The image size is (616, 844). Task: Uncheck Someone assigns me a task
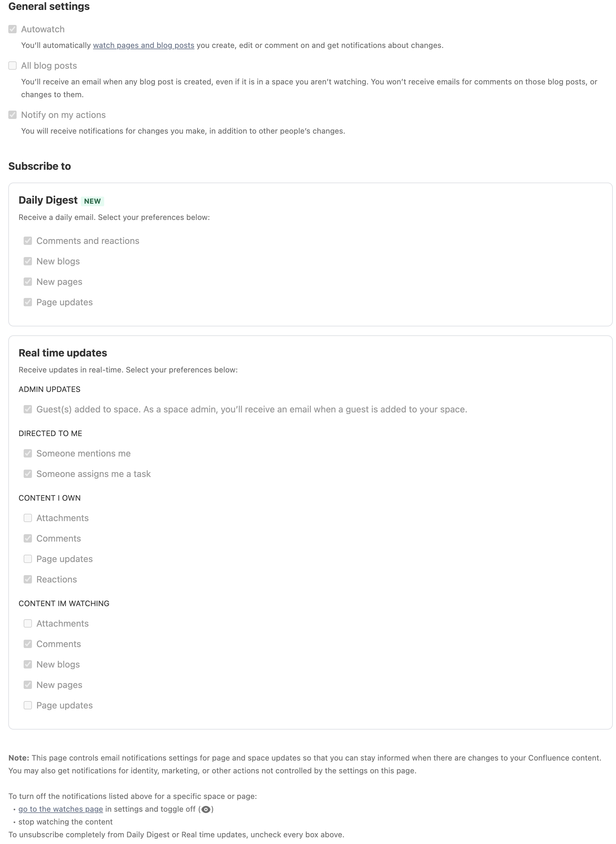[28, 474]
